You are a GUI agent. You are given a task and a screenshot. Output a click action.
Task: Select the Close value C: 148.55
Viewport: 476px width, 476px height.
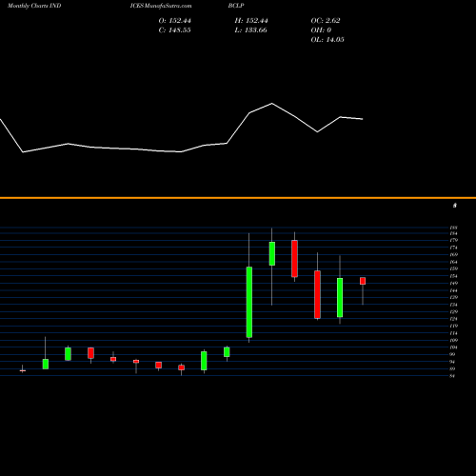pos(175,30)
